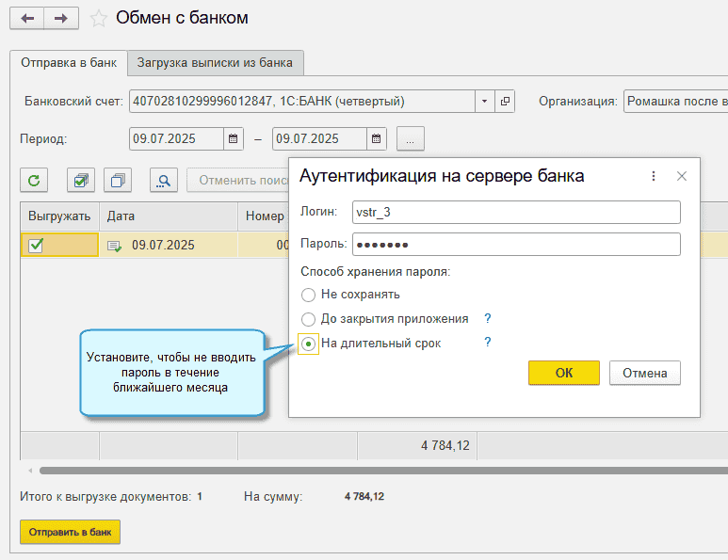Select the 'Отправка в банк' tab
The image size is (728, 560).
(x=69, y=63)
